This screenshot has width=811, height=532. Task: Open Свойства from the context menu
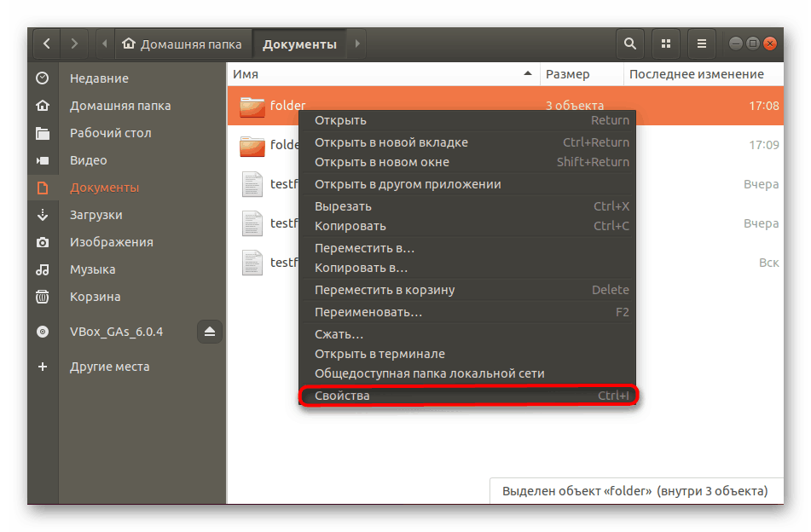(467, 396)
